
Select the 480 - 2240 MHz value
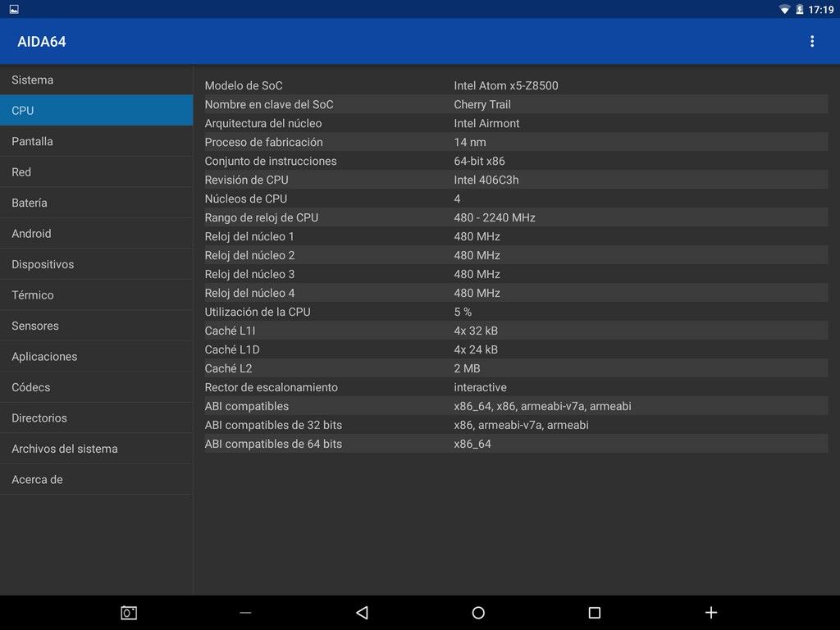coord(495,217)
